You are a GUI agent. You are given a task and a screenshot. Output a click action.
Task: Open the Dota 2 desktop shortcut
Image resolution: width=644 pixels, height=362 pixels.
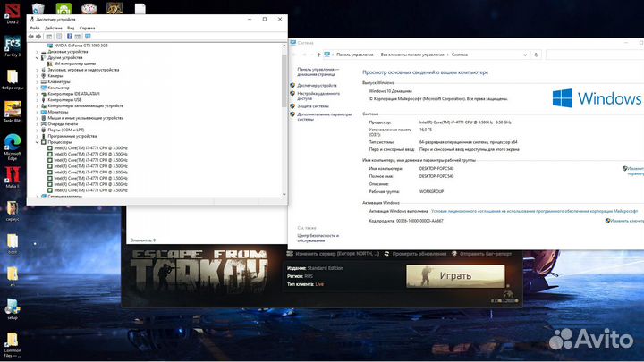13,10
